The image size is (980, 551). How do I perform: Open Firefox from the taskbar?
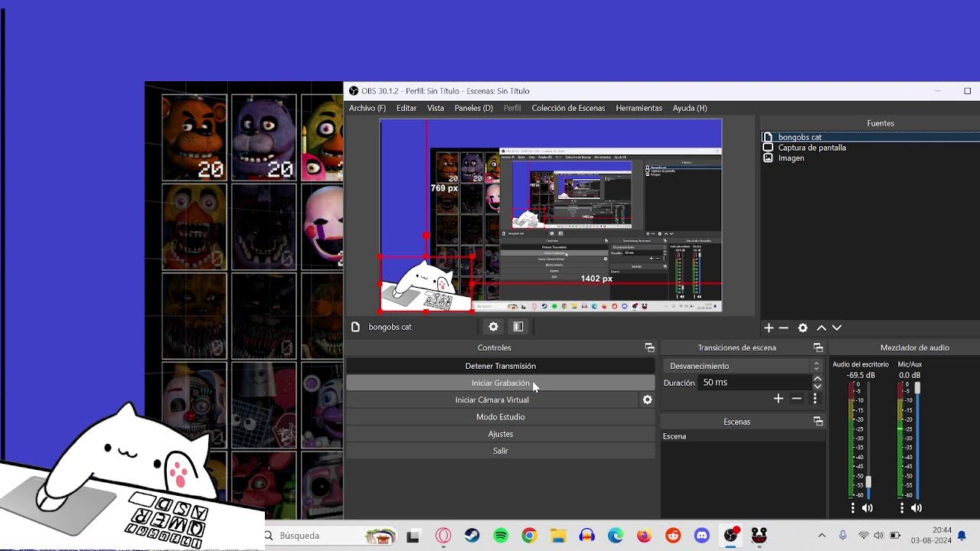[644, 536]
